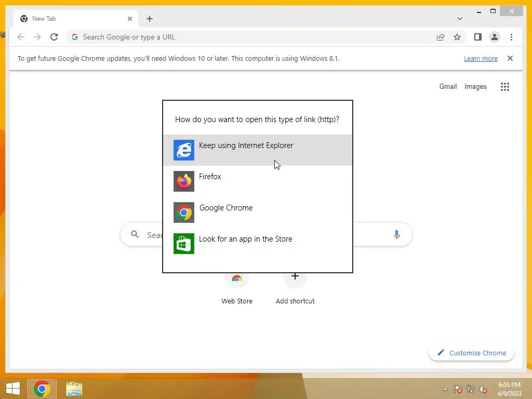532x399 pixels.
Task: Select Look for an app in the Store
Action: pos(258,244)
